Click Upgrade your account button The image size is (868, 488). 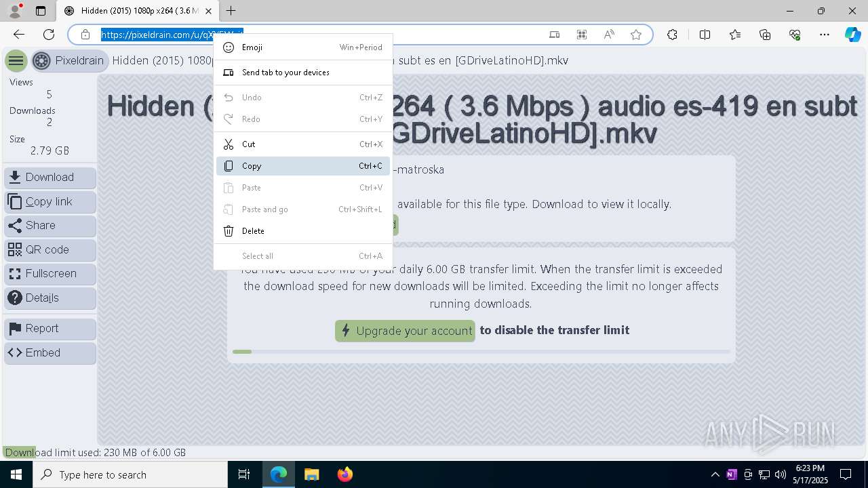pyautogui.click(x=405, y=331)
